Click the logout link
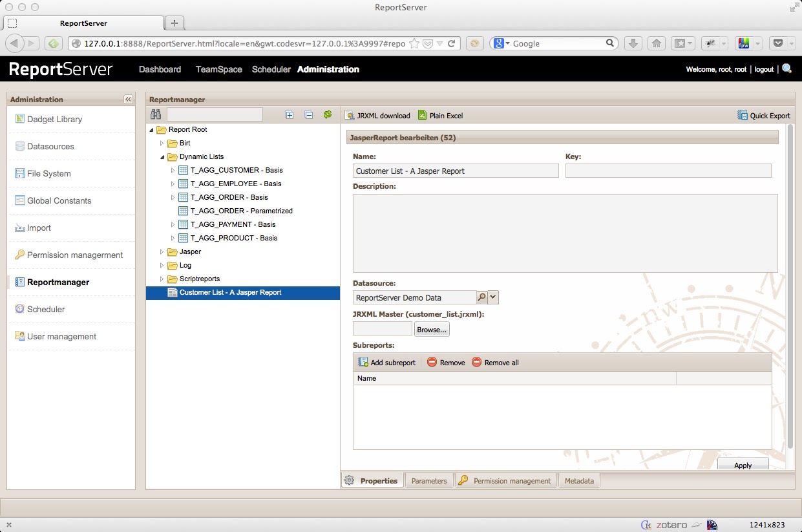The image size is (802, 532). [764, 69]
